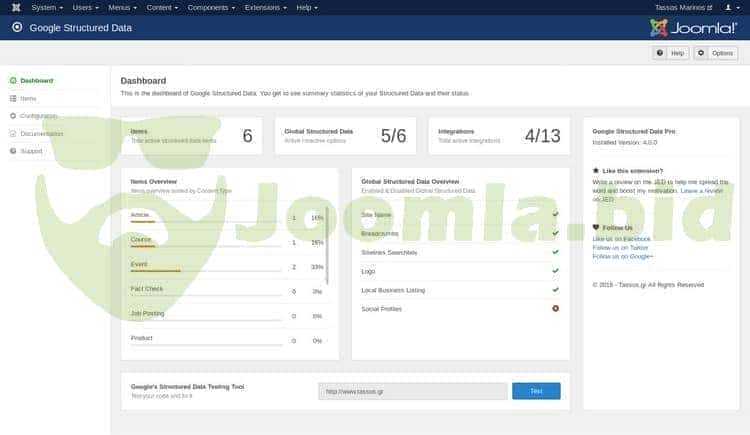
Task: Click the Tassos Marinos site link
Action: [x=684, y=8]
